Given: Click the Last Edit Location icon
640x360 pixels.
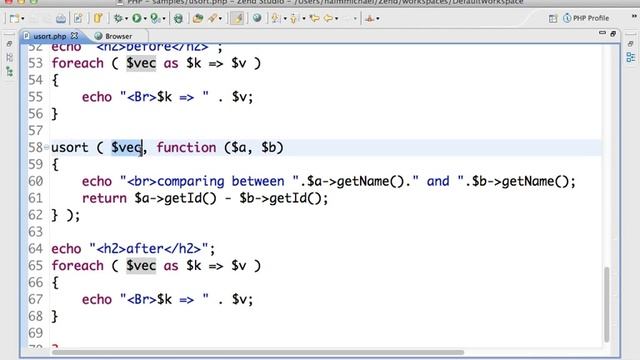Looking at the screenshot, I should (x=314, y=18).
